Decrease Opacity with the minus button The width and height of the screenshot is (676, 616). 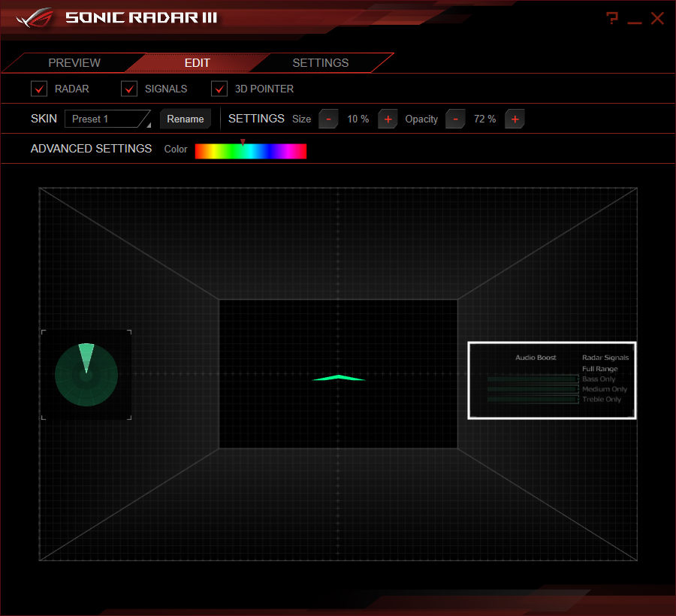pos(455,119)
